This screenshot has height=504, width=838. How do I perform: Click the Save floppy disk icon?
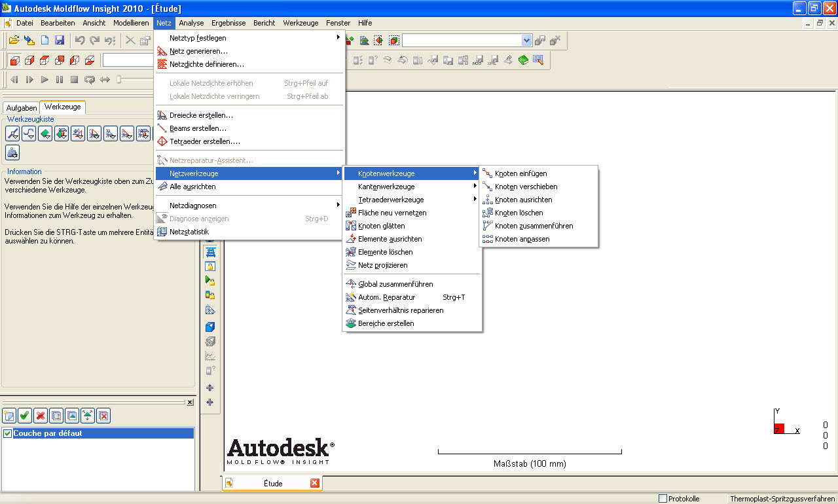(x=60, y=41)
